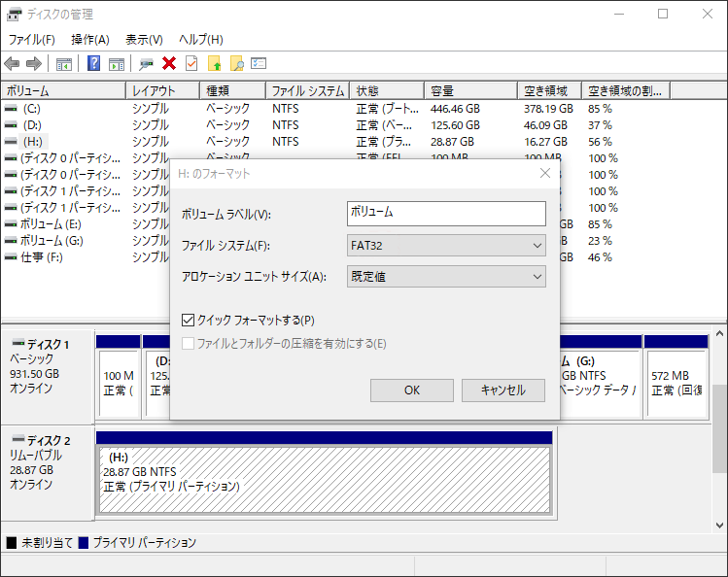
Task: Close the H: のフォーマット dialog
Action: pos(545,174)
